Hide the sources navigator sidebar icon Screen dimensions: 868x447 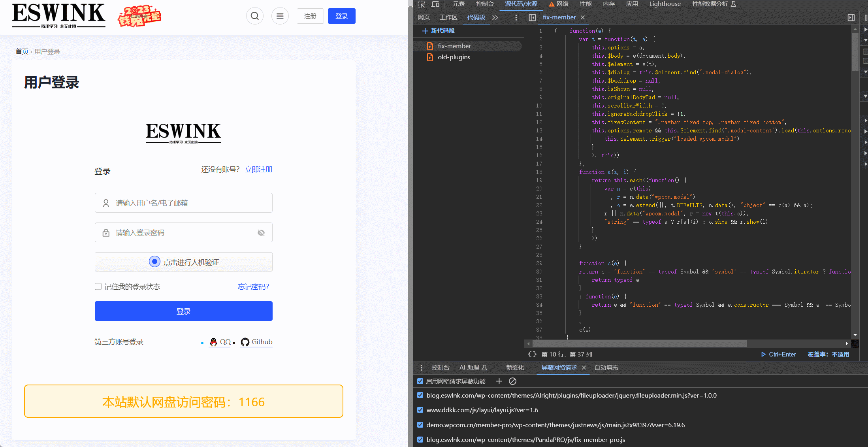coord(532,17)
